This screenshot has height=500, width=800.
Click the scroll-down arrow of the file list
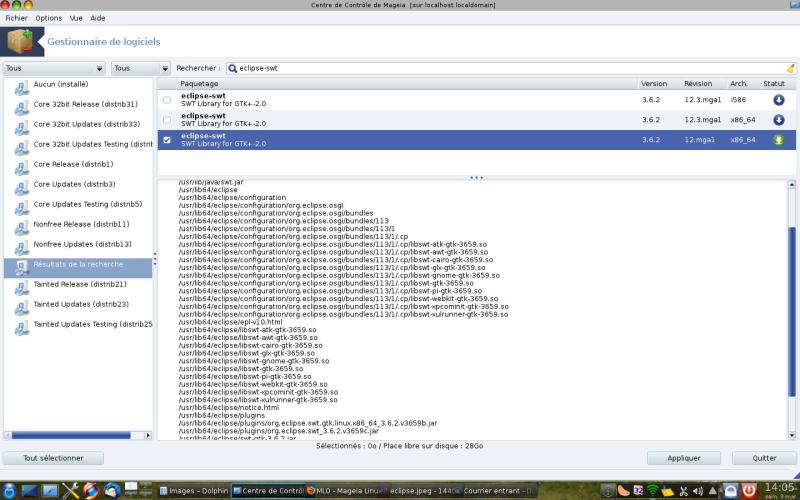click(x=792, y=436)
